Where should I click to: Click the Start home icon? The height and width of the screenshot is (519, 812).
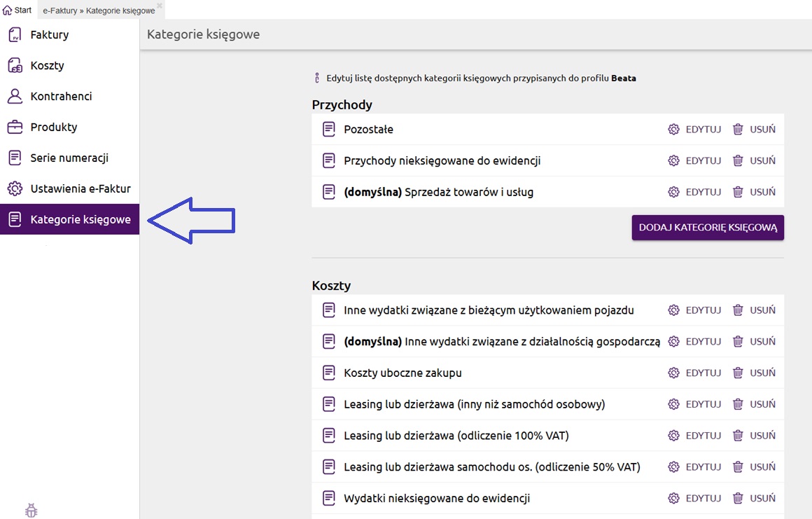pos(8,11)
